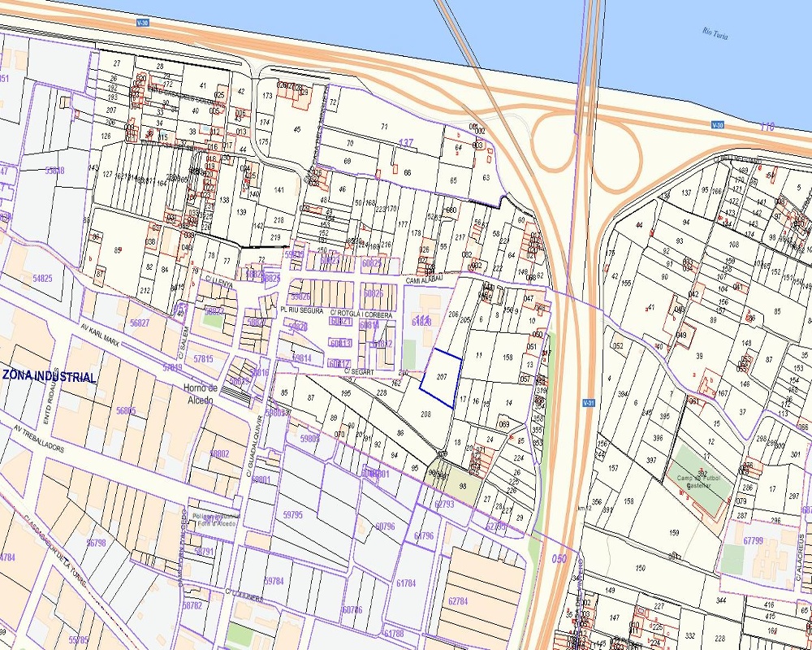The height and width of the screenshot is (650, 812).
Task: Select block 62784 at the bottom
Action: point(458,601)
